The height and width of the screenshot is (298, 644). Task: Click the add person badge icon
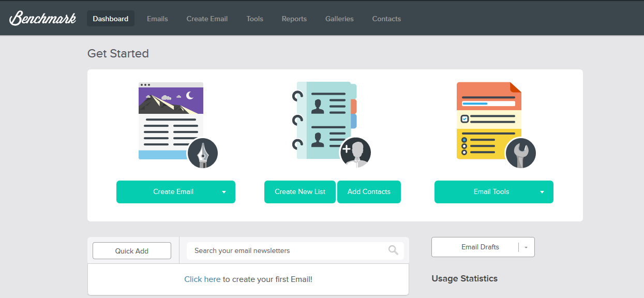[355, 154]
